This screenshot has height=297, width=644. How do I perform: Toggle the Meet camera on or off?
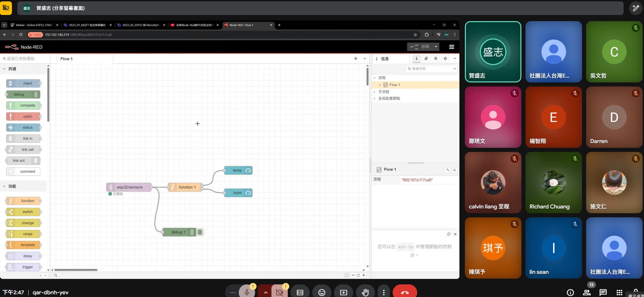pos(280,292)
